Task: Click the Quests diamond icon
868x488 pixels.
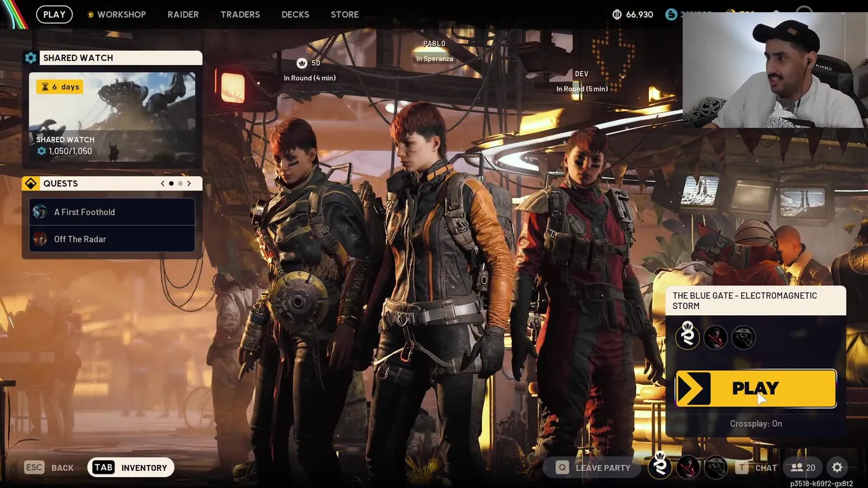Action: (31, 184)
